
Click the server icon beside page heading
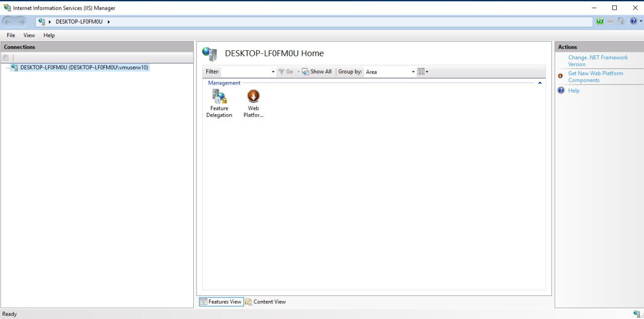coord(209,53)
